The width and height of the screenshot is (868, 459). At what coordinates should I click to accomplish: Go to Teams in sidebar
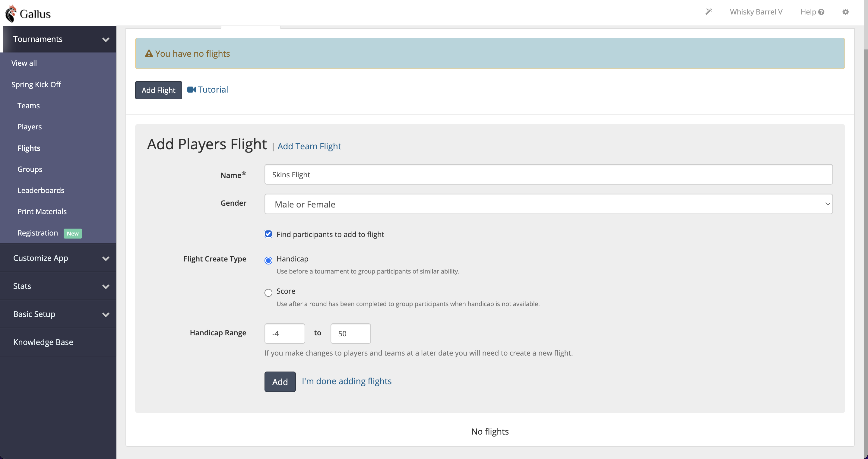point(29,106)
